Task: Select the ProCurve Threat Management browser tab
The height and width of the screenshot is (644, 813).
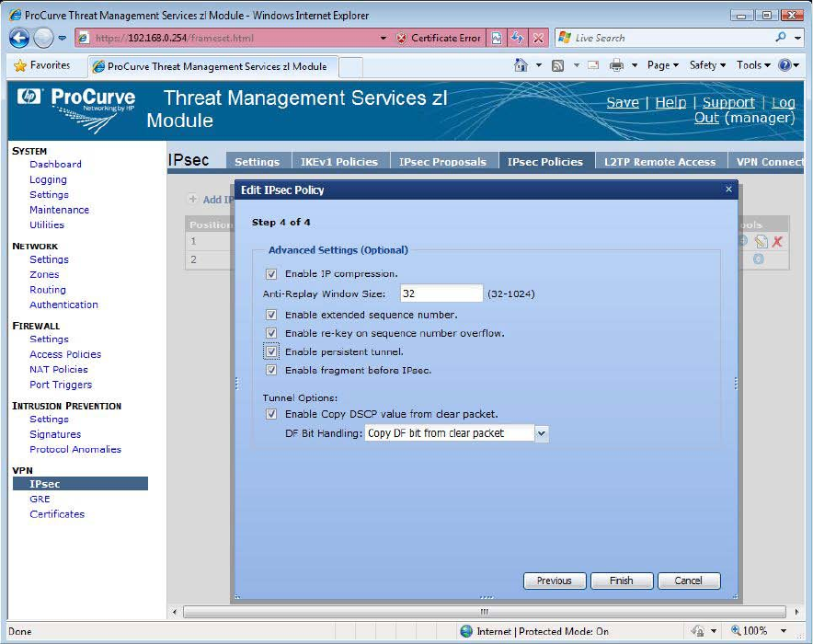Action: click(x=212, y=66)
